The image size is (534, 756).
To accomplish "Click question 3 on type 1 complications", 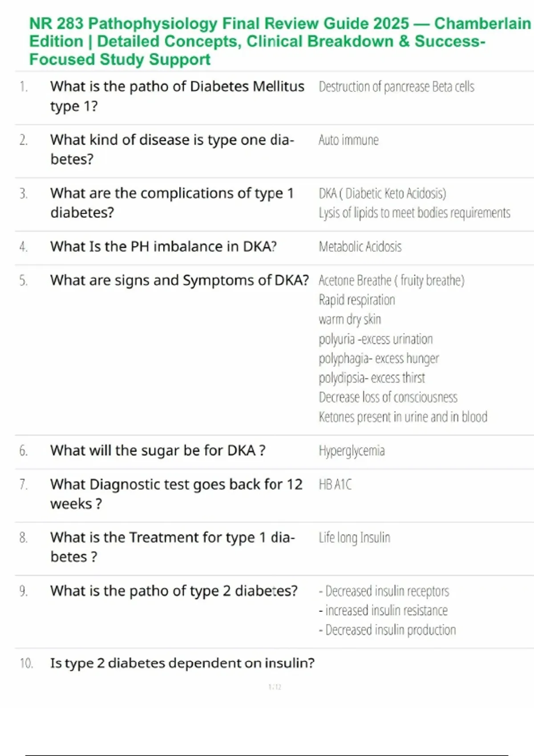I will pyautogui.click(x=172, y=203).
